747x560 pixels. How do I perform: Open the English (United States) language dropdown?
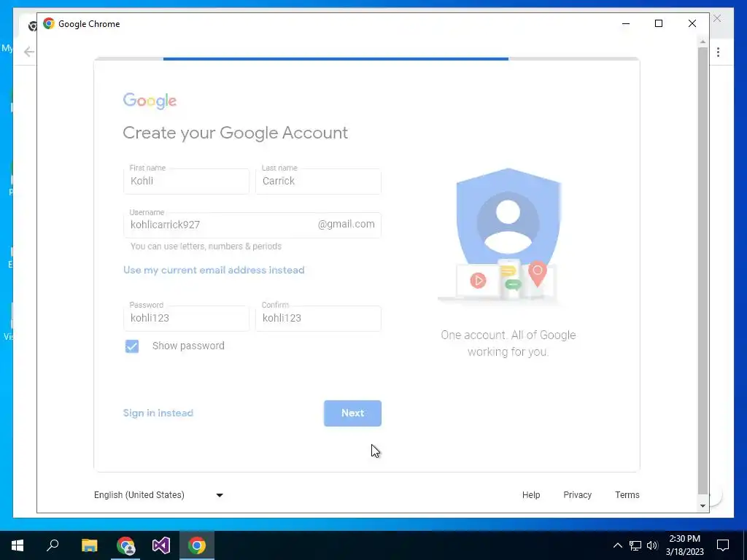click(x=158, y=495)
